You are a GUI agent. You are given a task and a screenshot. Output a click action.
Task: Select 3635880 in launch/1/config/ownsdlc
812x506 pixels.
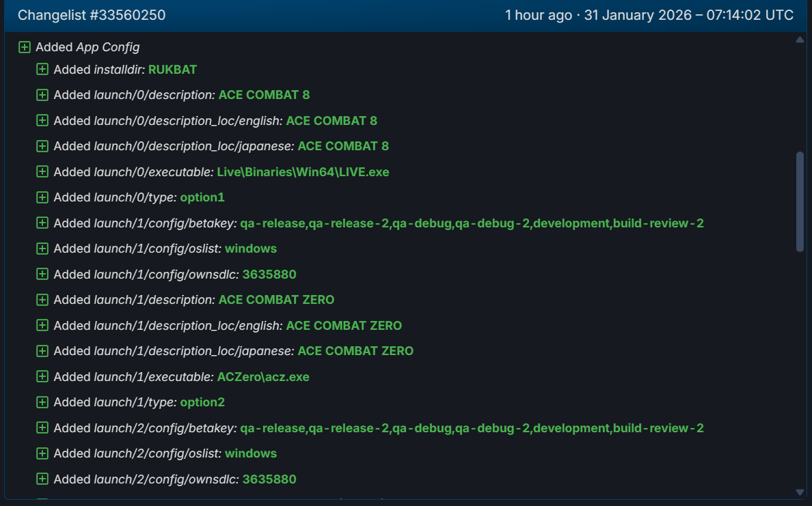269,275
